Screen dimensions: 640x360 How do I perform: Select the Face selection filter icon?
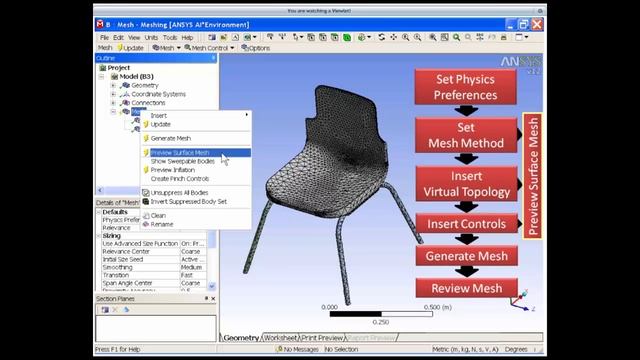point(335,38)
